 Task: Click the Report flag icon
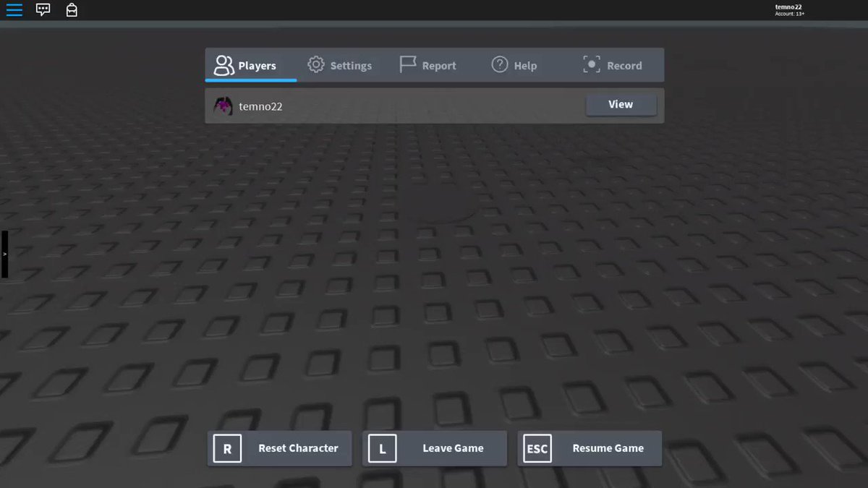tap(408, 64)
